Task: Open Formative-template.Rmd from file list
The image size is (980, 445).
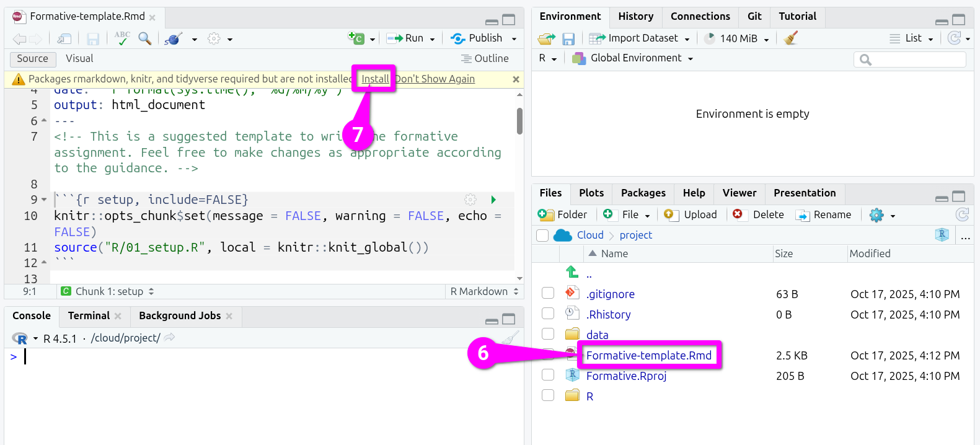Action: [x=648, y=355]
